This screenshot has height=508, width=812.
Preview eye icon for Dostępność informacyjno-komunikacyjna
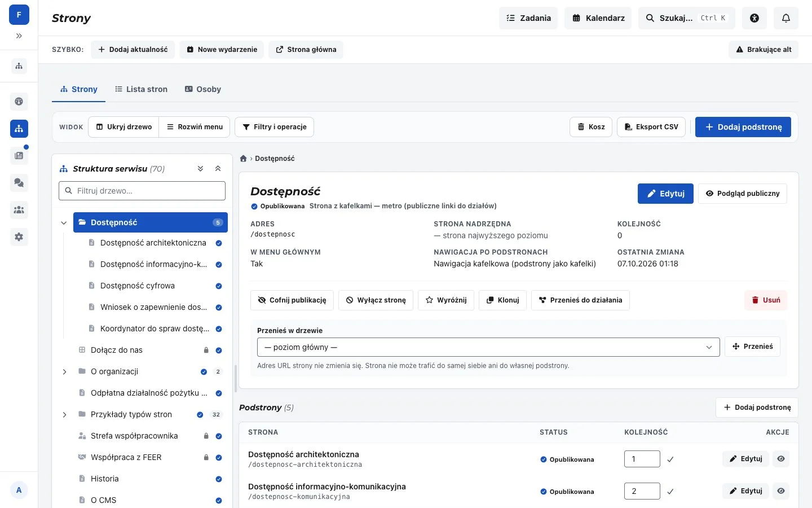click(781, 491)
